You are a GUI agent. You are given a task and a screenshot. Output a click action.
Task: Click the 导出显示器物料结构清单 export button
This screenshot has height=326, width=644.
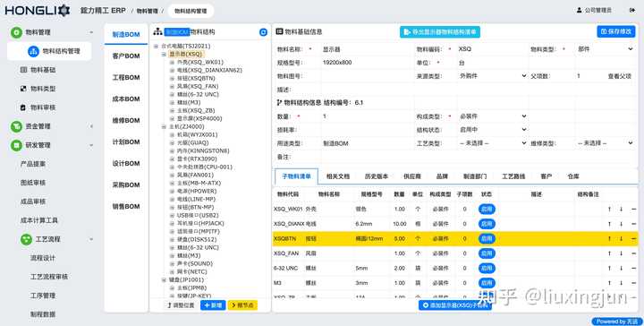pyautogui.click(x=440, y=32)
